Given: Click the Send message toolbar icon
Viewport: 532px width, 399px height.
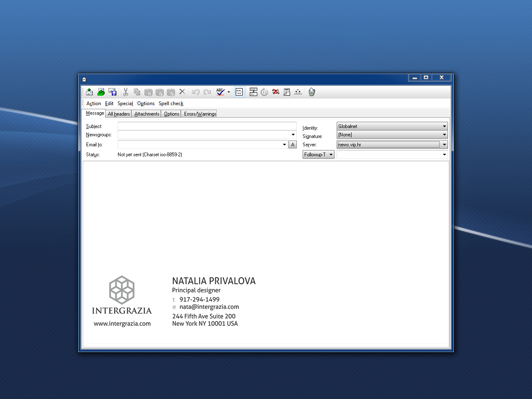Looking at the screenshot, I should click(x=89, y=92).
